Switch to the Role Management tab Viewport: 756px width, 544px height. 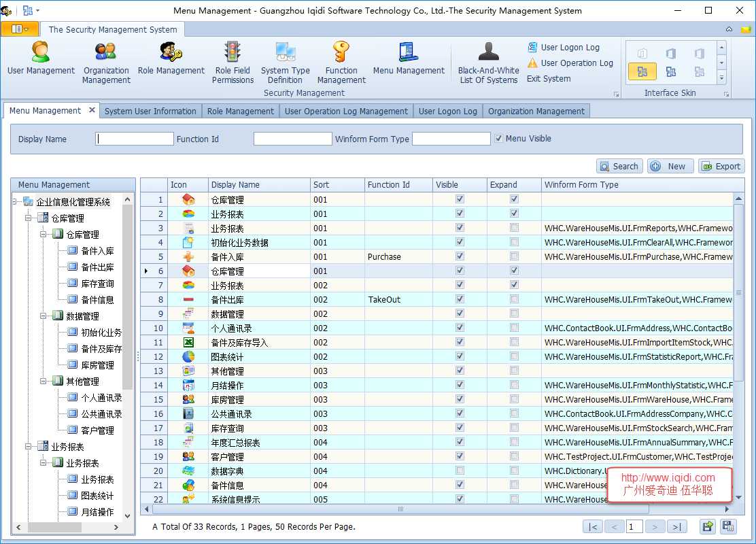tap(241, 112)
